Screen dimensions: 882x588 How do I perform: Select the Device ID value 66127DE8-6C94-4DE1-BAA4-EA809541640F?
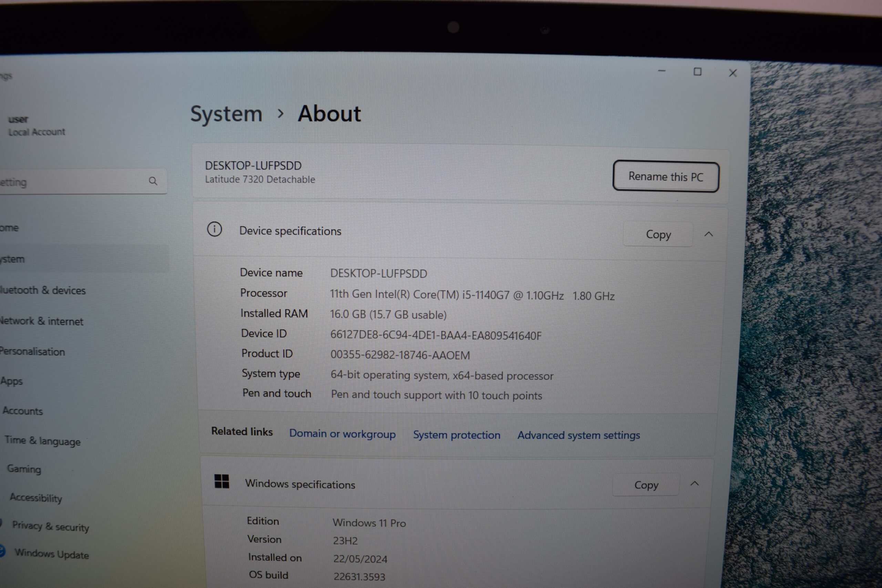click(436, 335)
